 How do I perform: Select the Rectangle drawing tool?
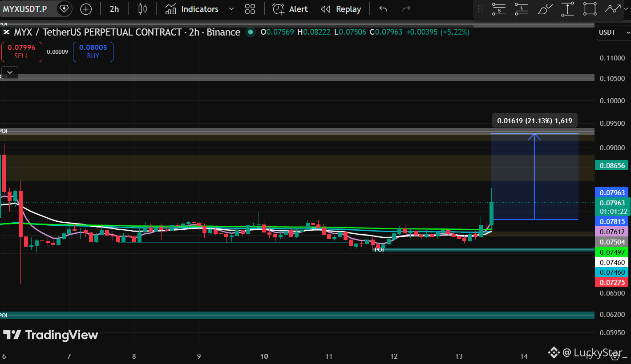[x=590, y=9]
